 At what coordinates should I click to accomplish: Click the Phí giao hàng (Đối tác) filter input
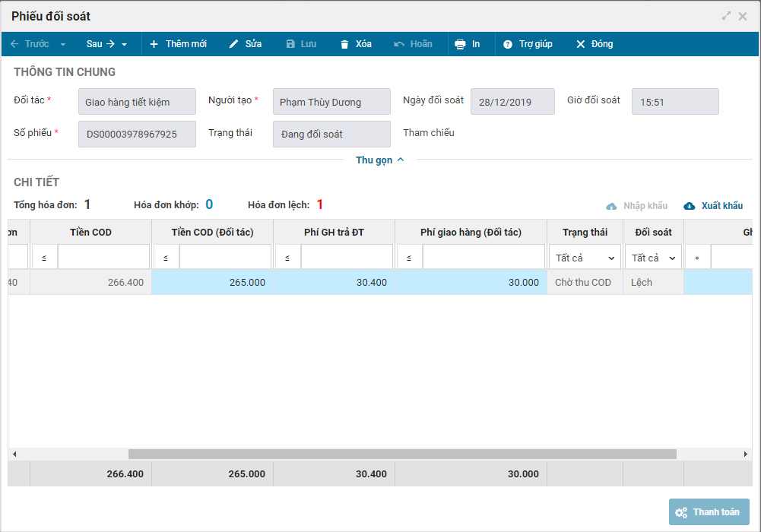click(x=484, y=257)
